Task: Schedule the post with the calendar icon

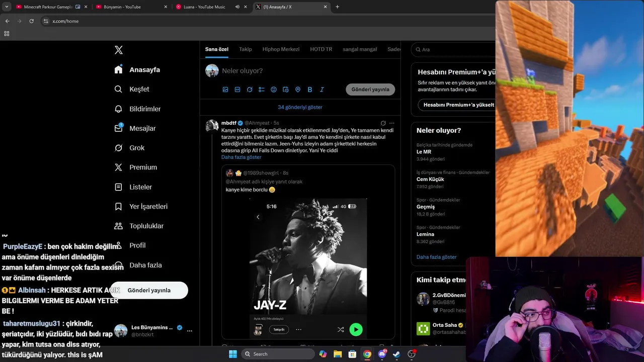Action: 286,89
